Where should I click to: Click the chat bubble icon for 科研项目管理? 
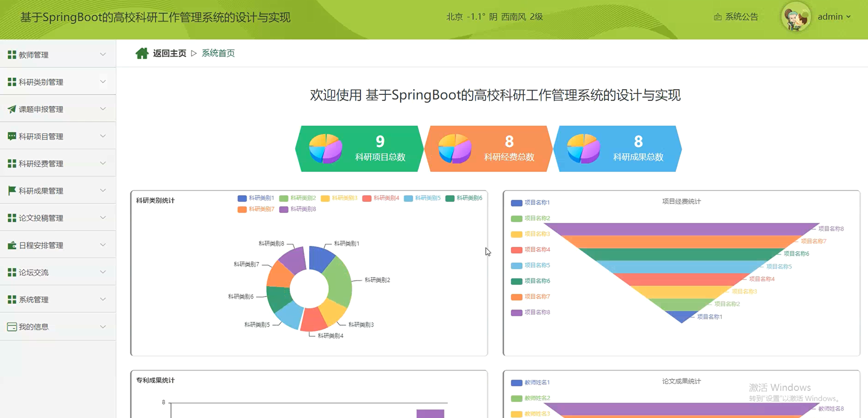(x=12, y=136)
